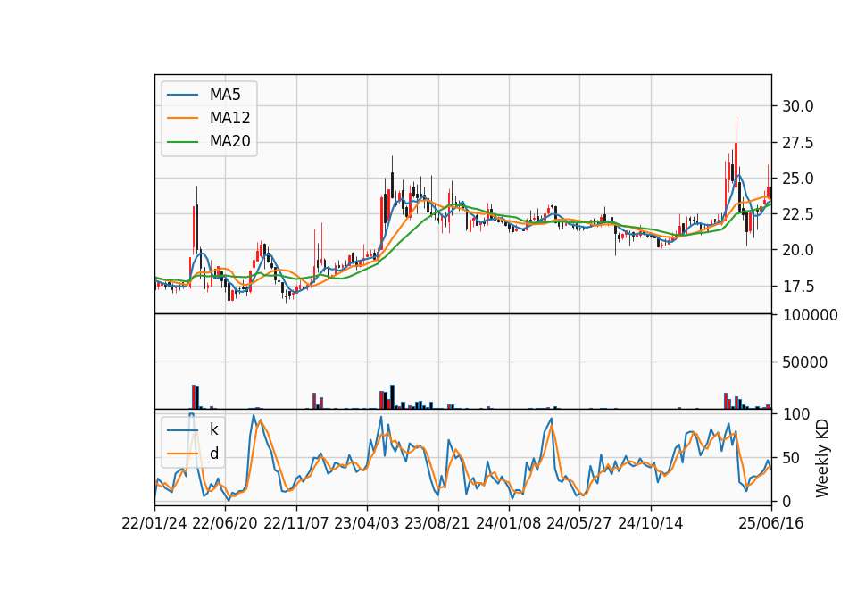Click the orange MA12 legend line sample
Screen dimensions: 857x616
click(x=182, y=119)
